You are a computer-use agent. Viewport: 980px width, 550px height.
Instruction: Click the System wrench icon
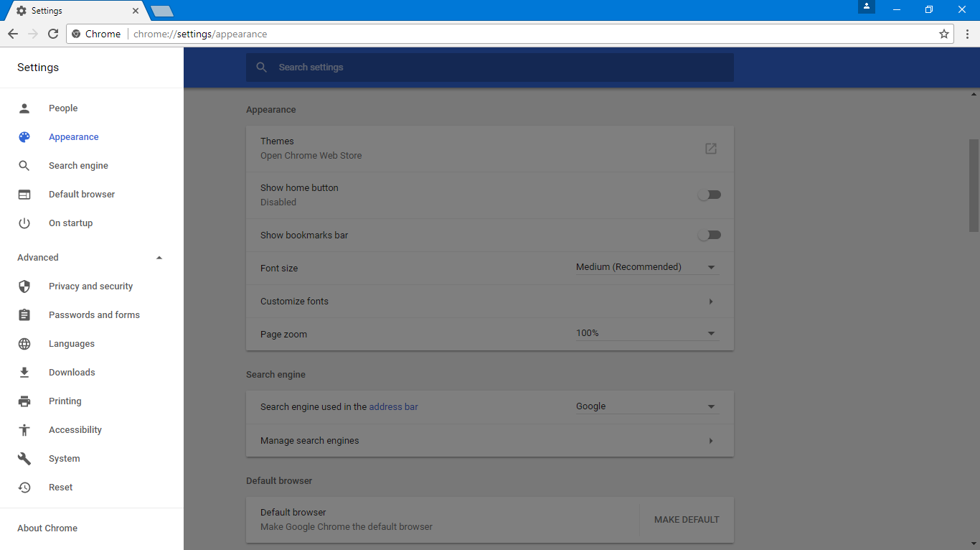(x=24, y=459)
